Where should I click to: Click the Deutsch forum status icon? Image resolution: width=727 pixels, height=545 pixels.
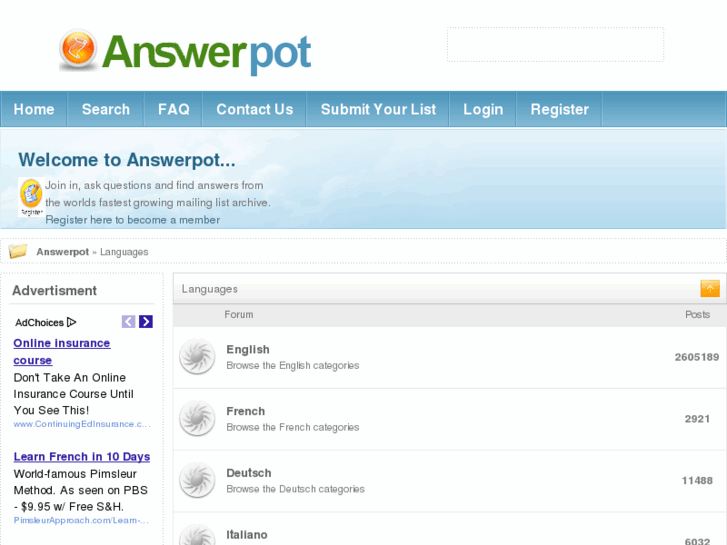[198, 480]
